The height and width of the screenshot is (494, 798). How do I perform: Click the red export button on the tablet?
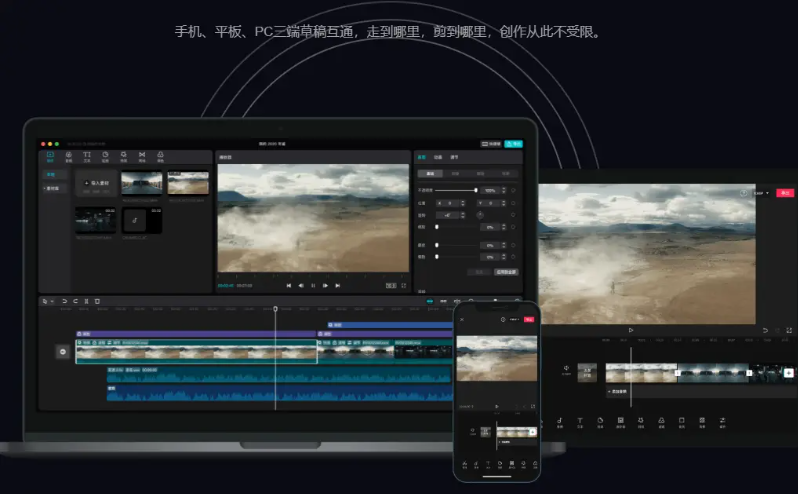tap(784, 192)
